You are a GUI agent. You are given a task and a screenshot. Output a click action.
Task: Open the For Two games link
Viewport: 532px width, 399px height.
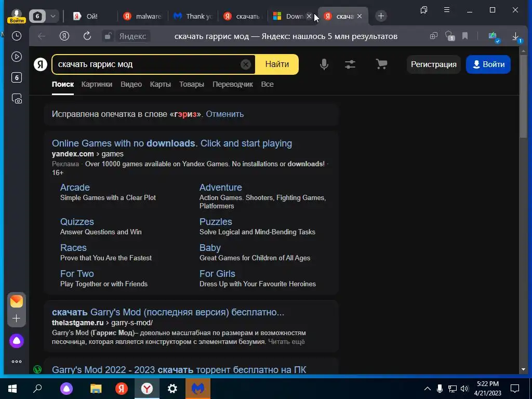click(77, 273)
